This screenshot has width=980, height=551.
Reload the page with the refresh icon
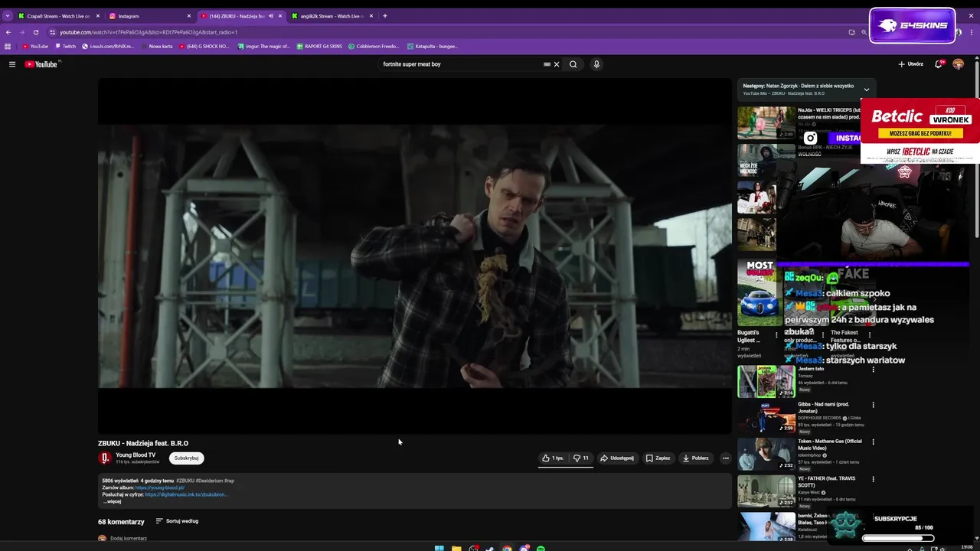pos(35,32)
